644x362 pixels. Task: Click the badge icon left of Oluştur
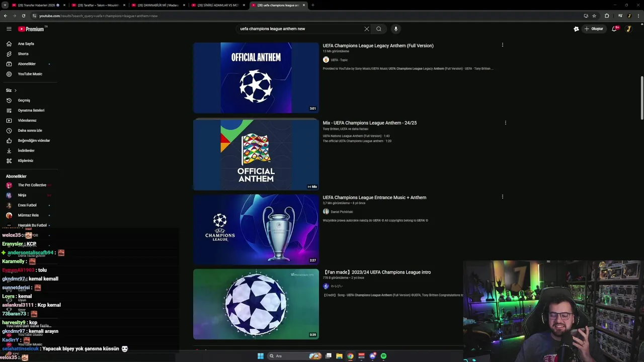(576, 29)
